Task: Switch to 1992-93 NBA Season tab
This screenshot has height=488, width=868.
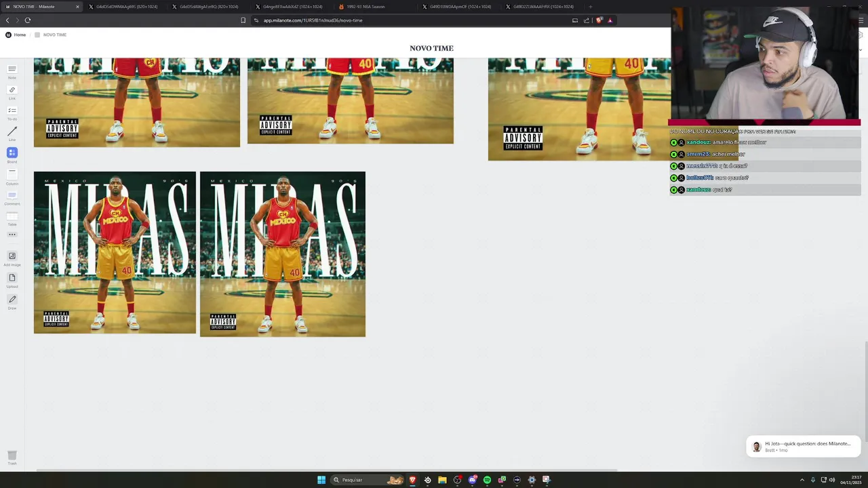Action: 376,7
